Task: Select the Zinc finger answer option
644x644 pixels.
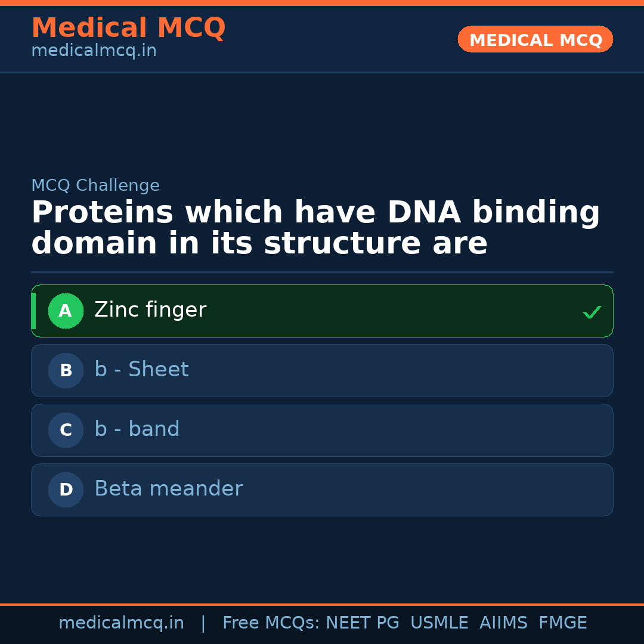Action: coord(322,311)
